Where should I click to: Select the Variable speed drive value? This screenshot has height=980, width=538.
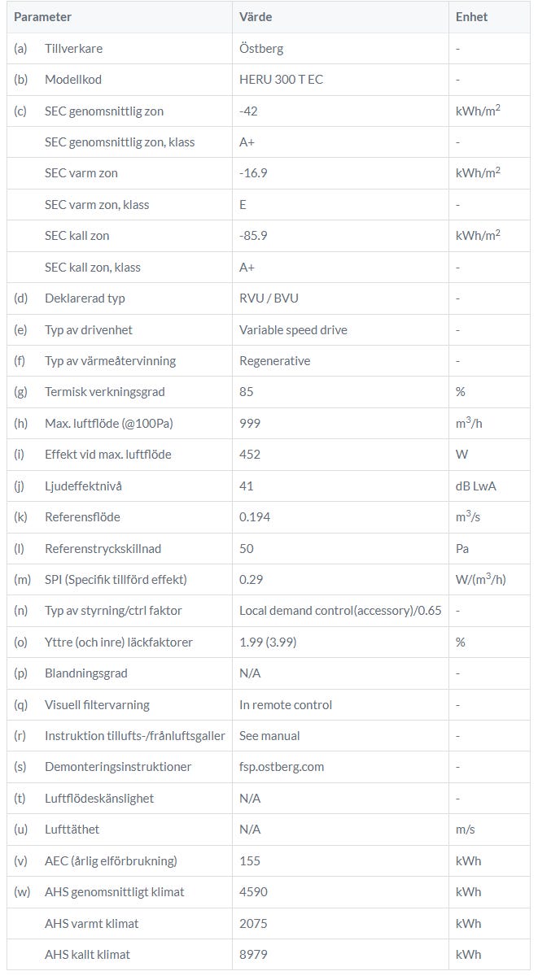[293, 330]
